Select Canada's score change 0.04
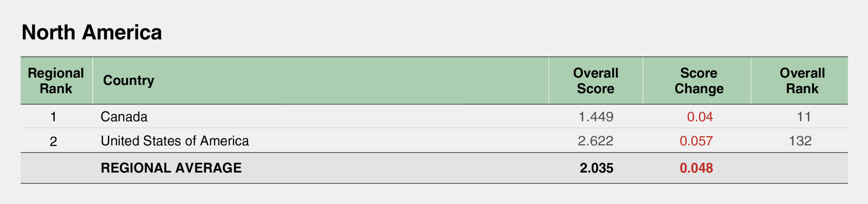Image resolution: width=868 pixels, height=204 pixels. pos(700,117)
